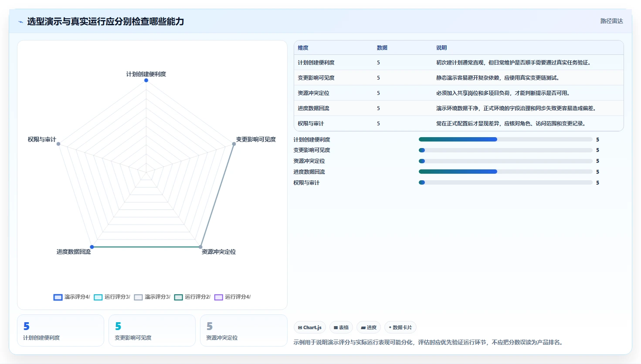Click the description starting 必须加入共享岗位
This screenshot has height=364, width=641.
[x=503, y=93]
